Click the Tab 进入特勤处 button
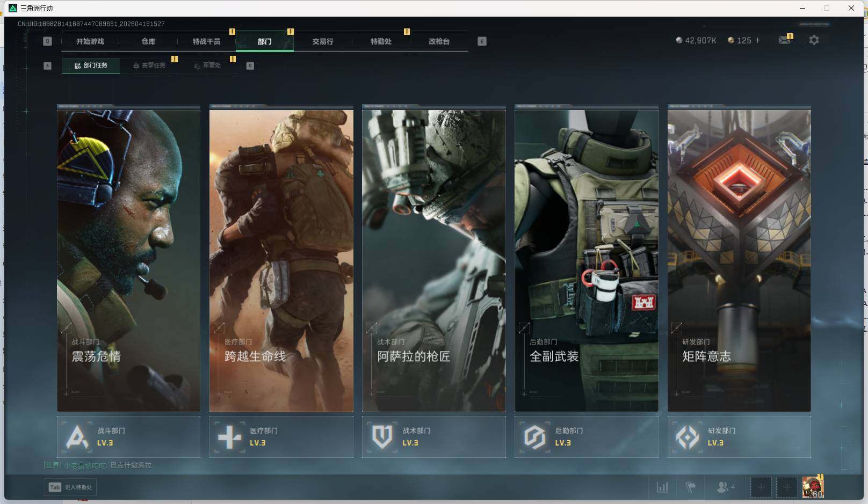Screen dimensions: 868x504 70,487
